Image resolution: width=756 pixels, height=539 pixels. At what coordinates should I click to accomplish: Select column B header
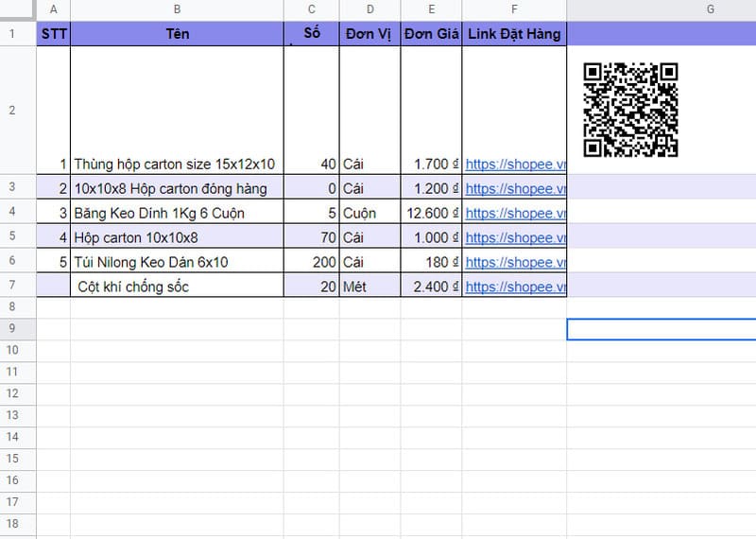point(177,9)
